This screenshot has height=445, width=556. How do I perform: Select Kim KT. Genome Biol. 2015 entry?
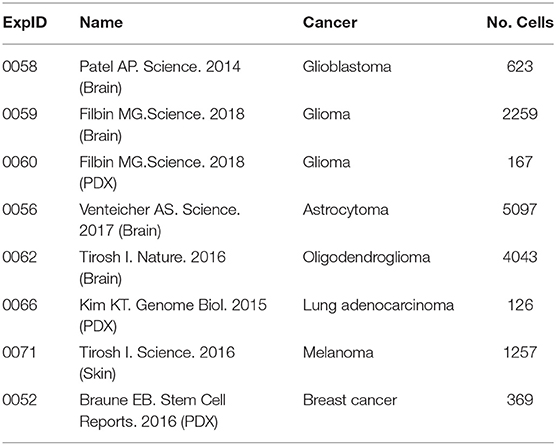[x=173, y=315]
